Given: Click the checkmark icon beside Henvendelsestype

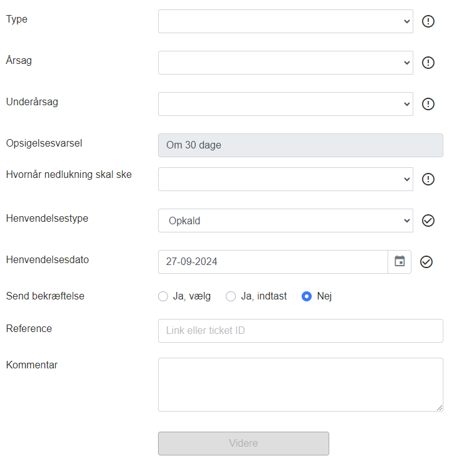Looking at the screenshot, I should click(428, 221).
